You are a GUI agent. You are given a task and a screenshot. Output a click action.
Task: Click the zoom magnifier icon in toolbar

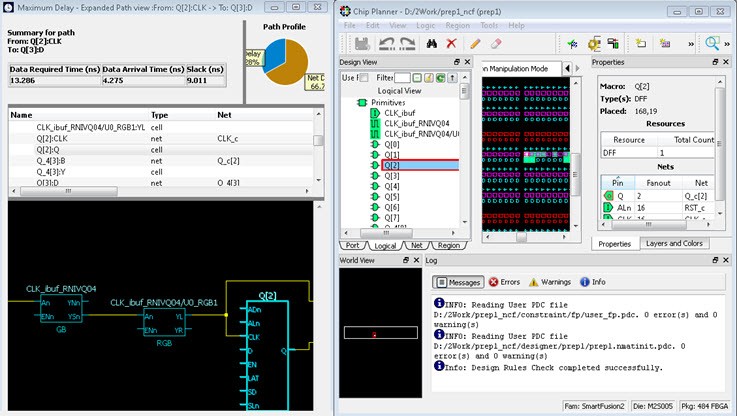pyautogui.click(x=712, y=44)
